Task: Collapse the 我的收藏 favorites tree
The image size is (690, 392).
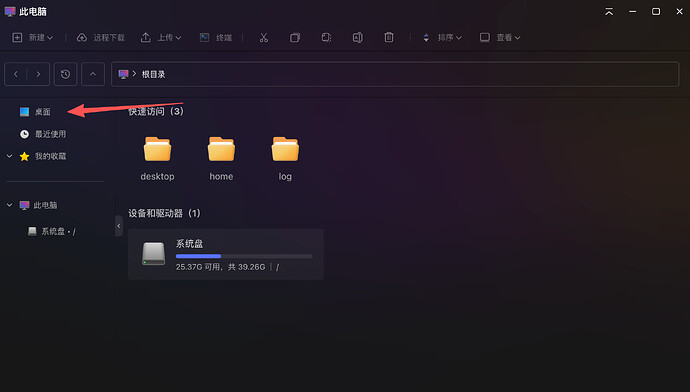Action: (x=9, y=156)
